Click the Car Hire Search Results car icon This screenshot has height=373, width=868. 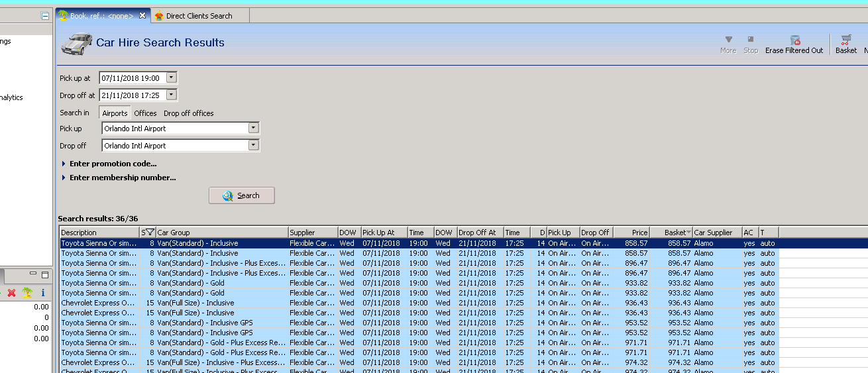(x=76, y=43)
